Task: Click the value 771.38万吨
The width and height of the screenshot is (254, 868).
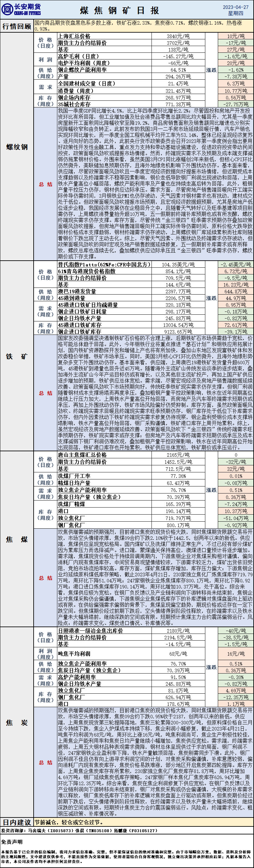Action: pos(178,105)
